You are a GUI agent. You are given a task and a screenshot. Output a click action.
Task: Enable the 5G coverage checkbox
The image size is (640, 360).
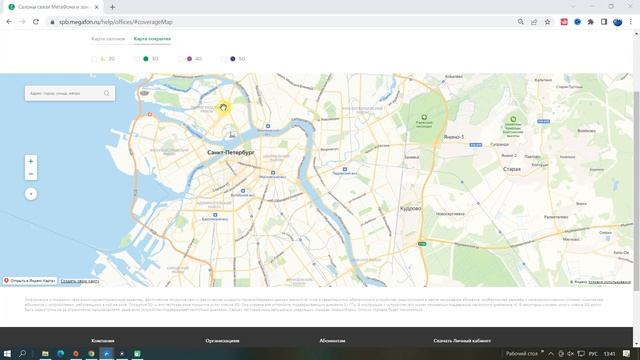[224, 59]
